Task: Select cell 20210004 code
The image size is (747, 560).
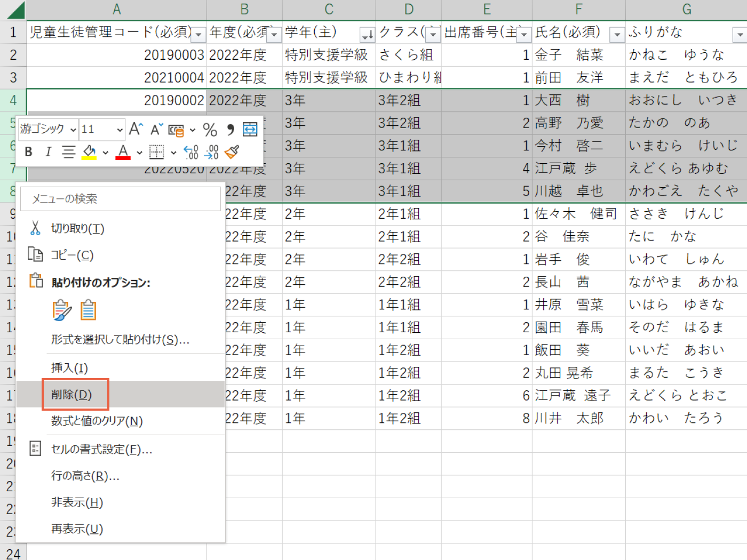Action: click(x=117, y=78)
